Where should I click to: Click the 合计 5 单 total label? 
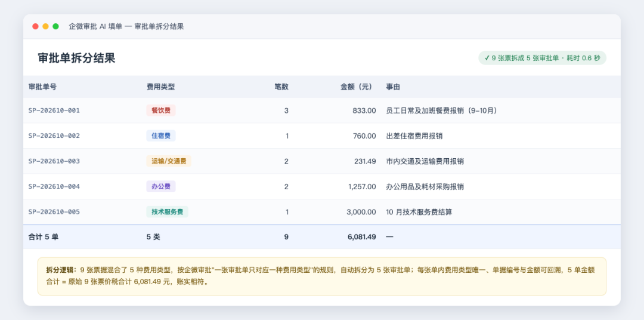click(x=43, y=237)
